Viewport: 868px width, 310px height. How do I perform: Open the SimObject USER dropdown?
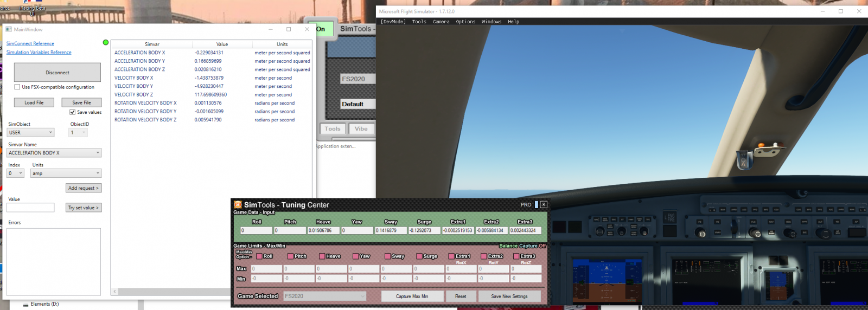pyautogui.click(x=31, y=133)
